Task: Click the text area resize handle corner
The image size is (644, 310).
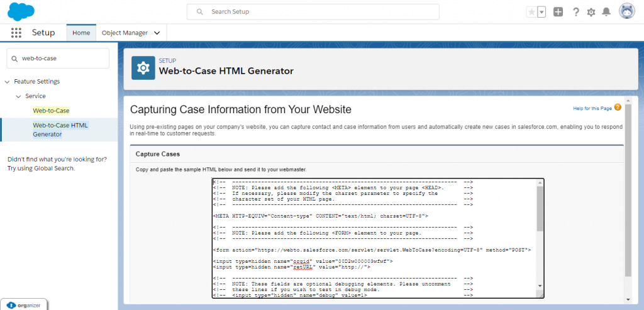Action: (540, 294)
